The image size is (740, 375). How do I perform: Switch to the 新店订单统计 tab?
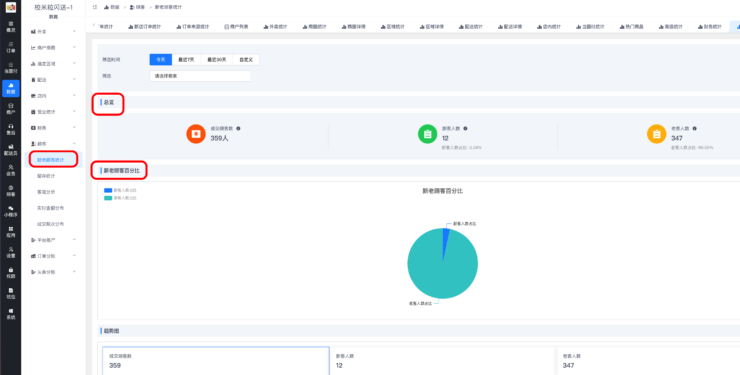(x=144, y=27)
